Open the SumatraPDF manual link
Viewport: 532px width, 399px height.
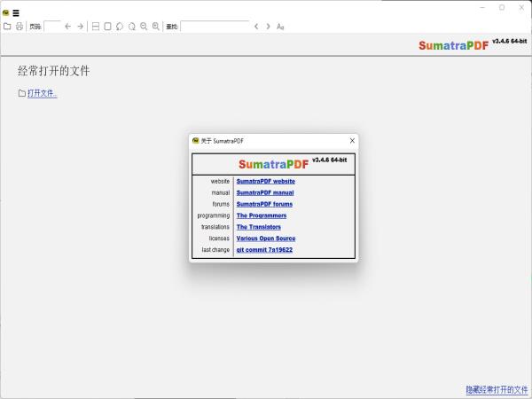(265, 192)
